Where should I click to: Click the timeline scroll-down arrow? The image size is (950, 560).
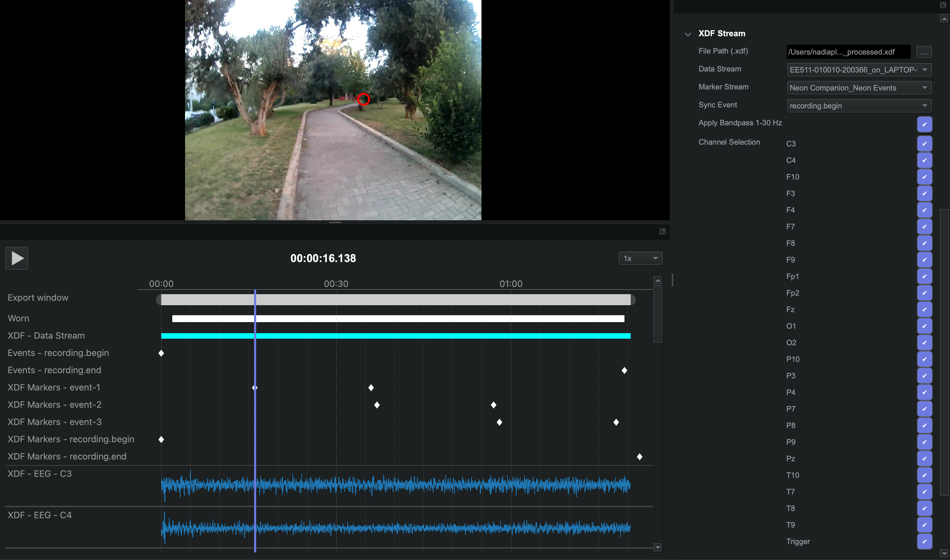(658, 547)
